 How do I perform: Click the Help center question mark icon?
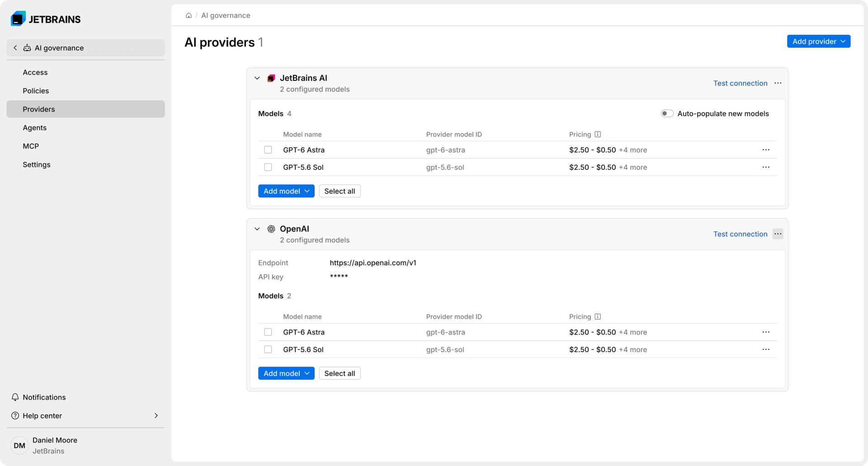tap(15, 415)
